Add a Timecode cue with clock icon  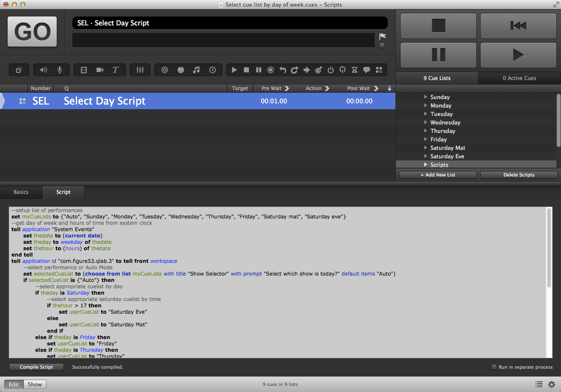click(213, 70)
